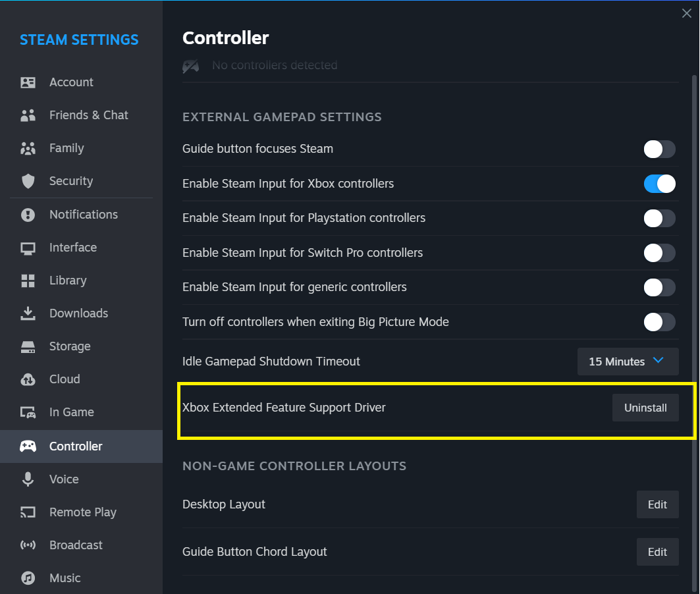The height and width of the screenshot is (594, 700).
Task: Disable Steam Input for Xbox controllers
Action: coord(659,184)
